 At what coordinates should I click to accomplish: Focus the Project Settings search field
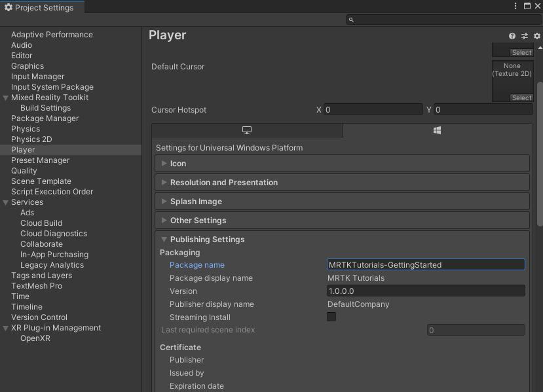click(443, 20)
